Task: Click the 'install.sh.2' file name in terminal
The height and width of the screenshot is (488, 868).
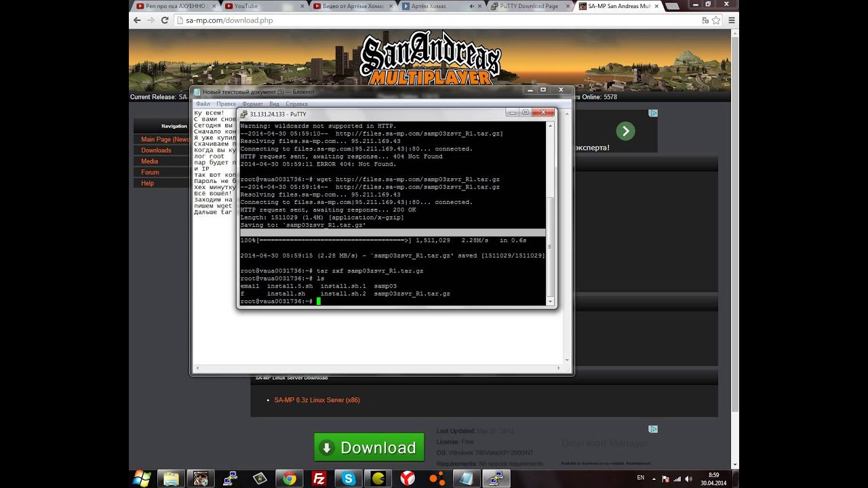Action: [x=343, y=293]
